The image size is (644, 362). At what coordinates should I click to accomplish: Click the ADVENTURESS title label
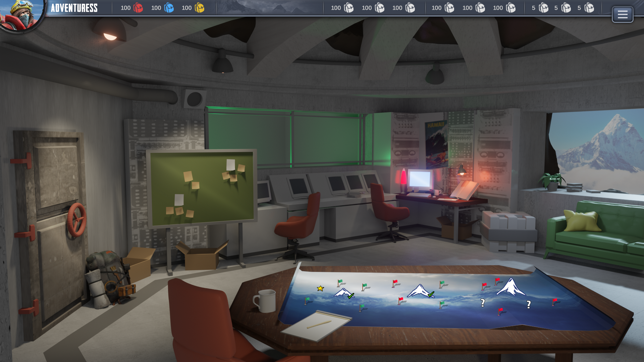74,8
